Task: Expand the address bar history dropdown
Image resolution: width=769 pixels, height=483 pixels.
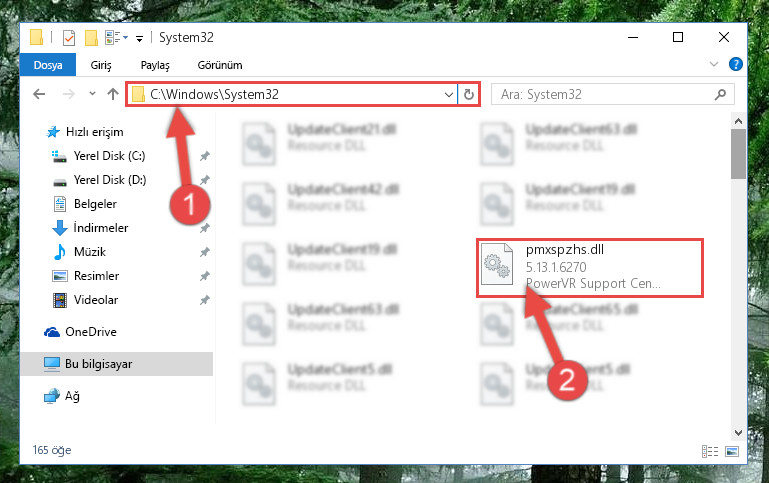Action: [x=449, y=94]
